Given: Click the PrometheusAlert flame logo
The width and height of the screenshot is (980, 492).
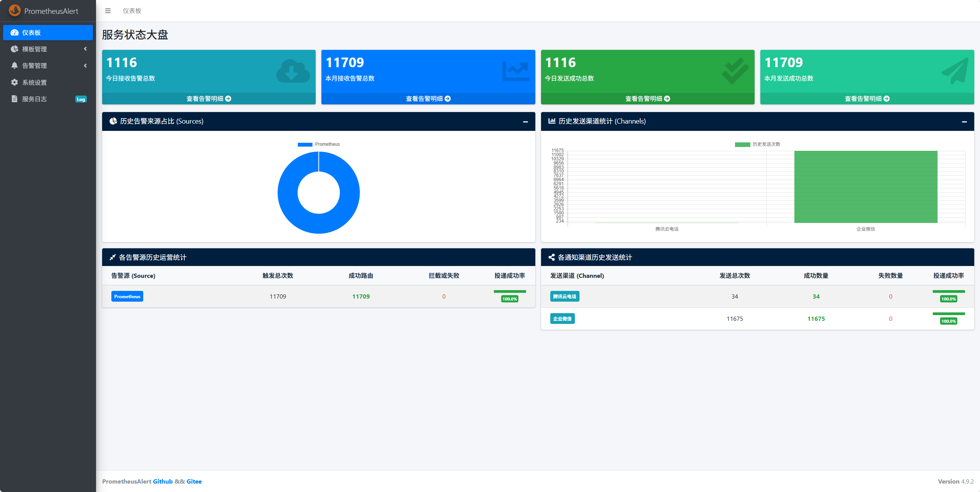Looking at the screenshot, I should [15, 10].
